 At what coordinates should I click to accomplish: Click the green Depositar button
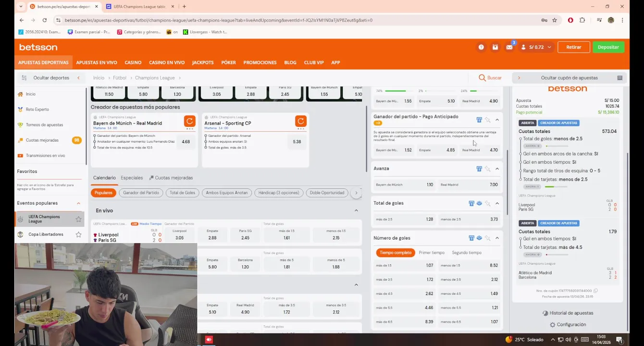(608, 47)
